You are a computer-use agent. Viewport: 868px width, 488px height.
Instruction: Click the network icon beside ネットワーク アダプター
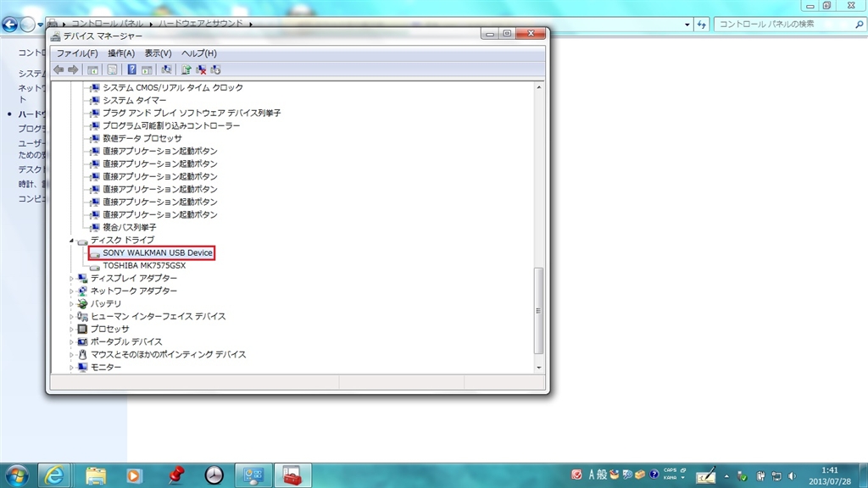click(x=82, y=291)
